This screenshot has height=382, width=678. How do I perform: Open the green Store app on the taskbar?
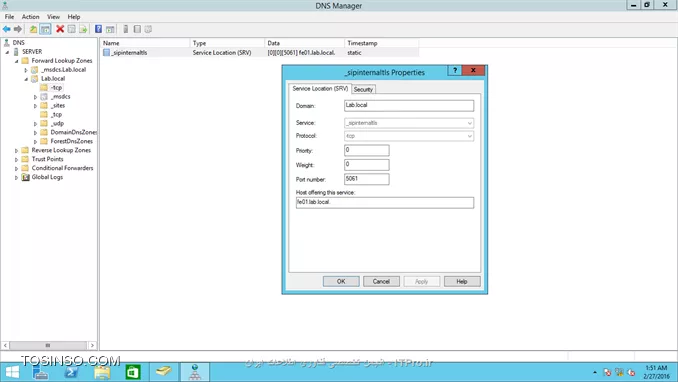pyautogui.click(x=133, y=372)
